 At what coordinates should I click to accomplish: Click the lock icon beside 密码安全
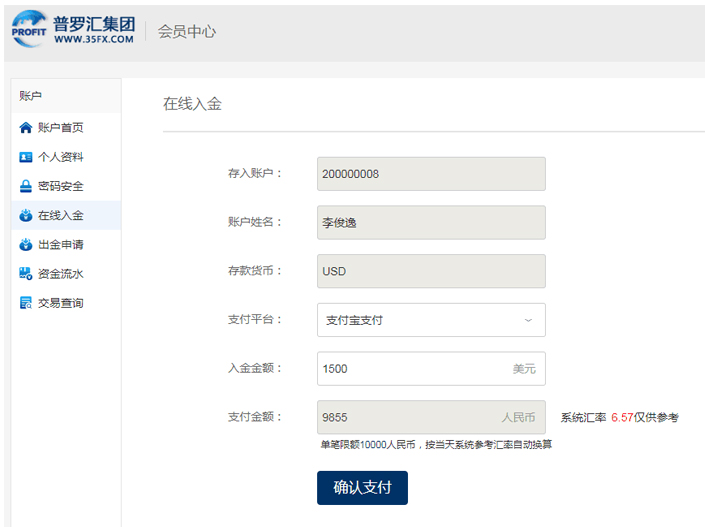click(26, 186)
